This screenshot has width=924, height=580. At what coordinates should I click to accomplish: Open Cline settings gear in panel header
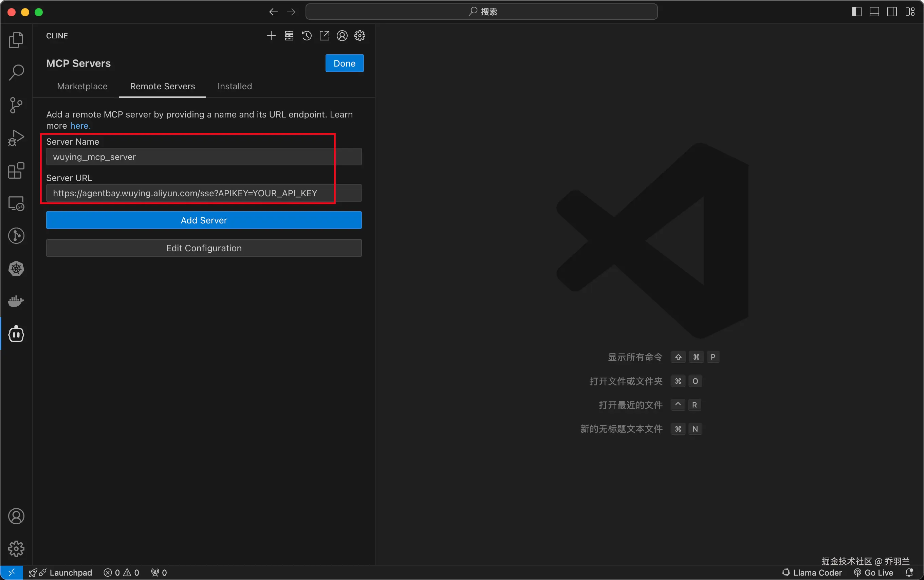359,36
